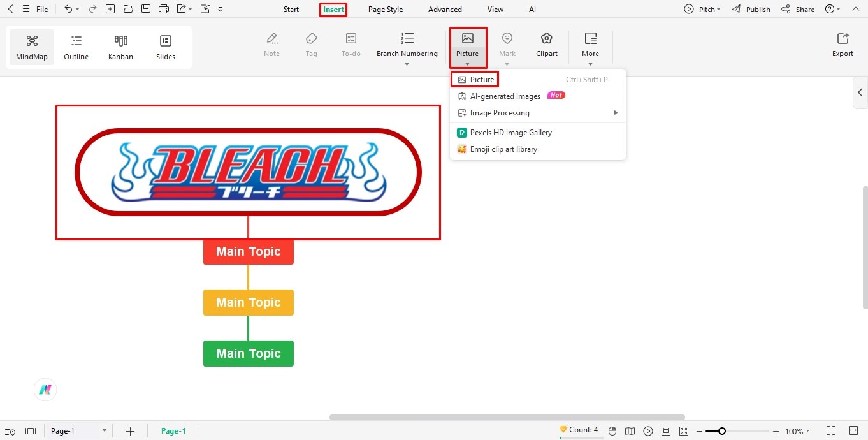This screenshot has height=440, width=868.
Task: Click the open folder icon
Action: (128, 10)
